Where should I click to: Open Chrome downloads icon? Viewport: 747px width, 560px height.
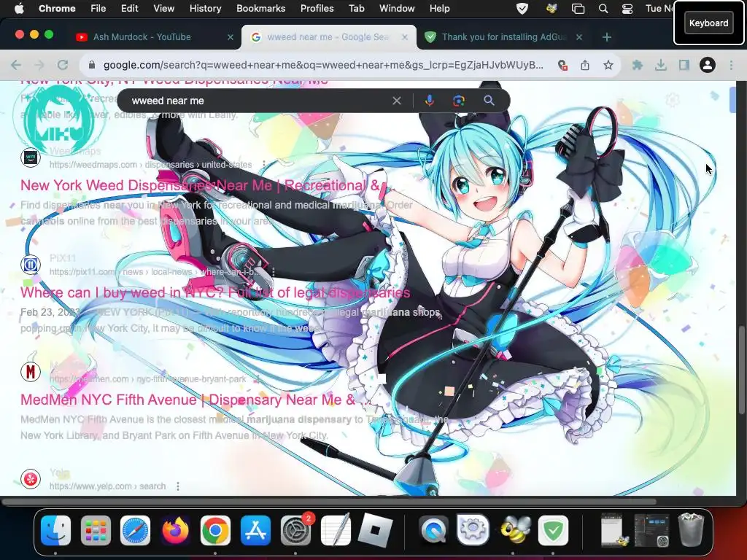[661, 65]
